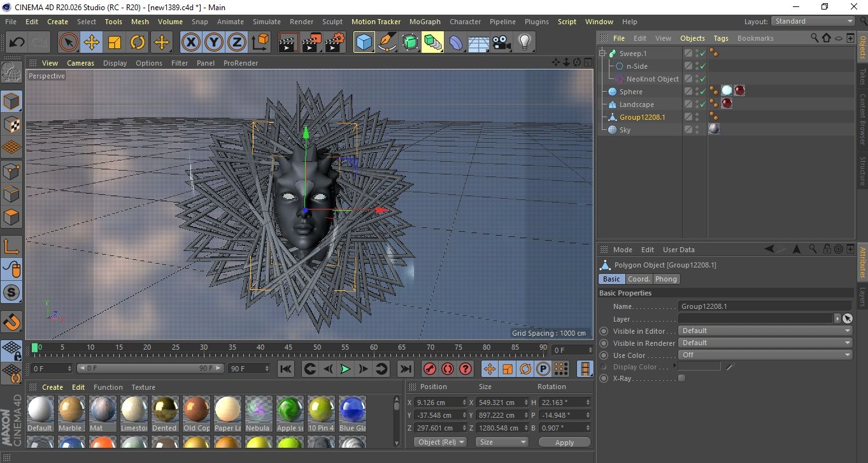The image size is (868, 463).
Task: Toggle Autokeying in the timeline controls
Action: [x=448, y=369]
